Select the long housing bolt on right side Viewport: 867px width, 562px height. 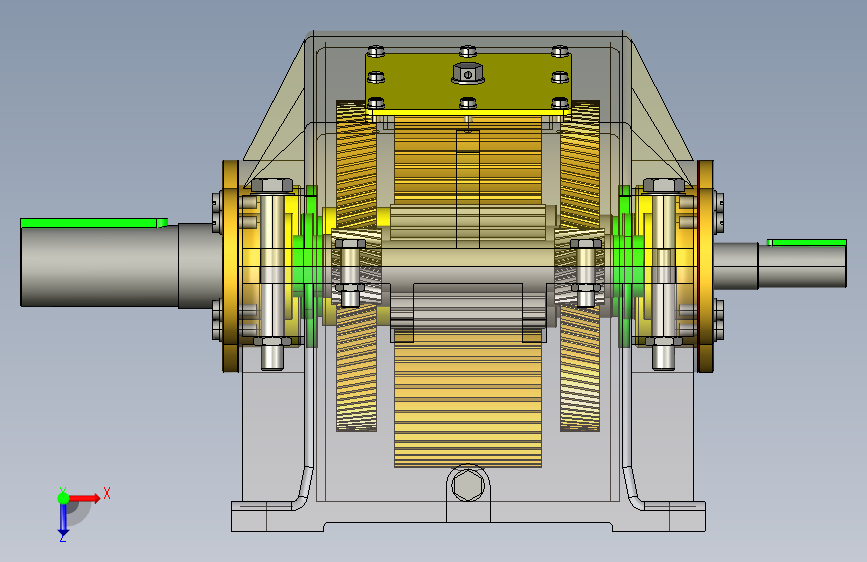(664, 273)
